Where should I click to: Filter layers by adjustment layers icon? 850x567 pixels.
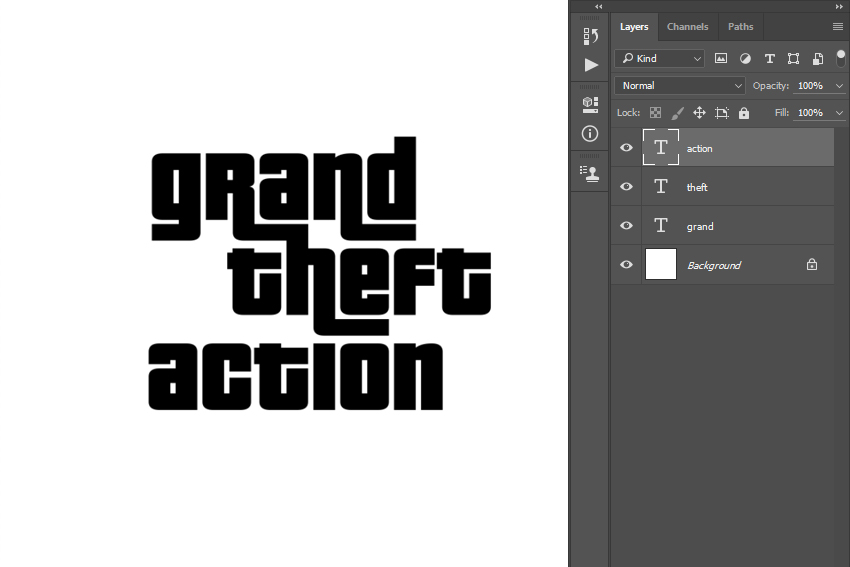click(x=745, y=59)
